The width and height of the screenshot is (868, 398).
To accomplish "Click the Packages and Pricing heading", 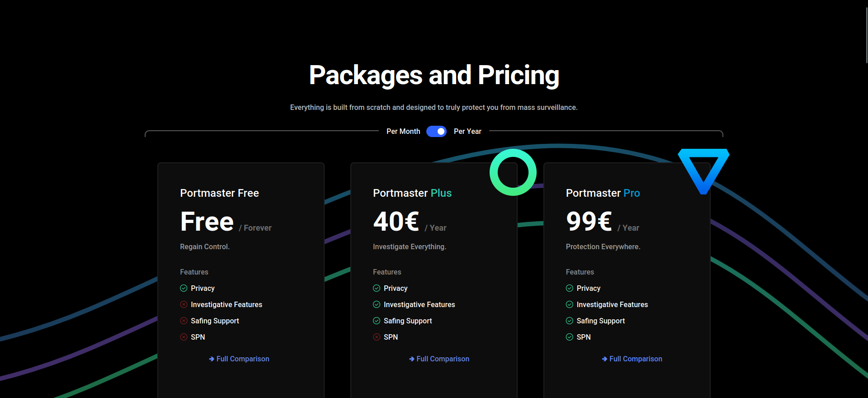I will (x=434, y=75).
